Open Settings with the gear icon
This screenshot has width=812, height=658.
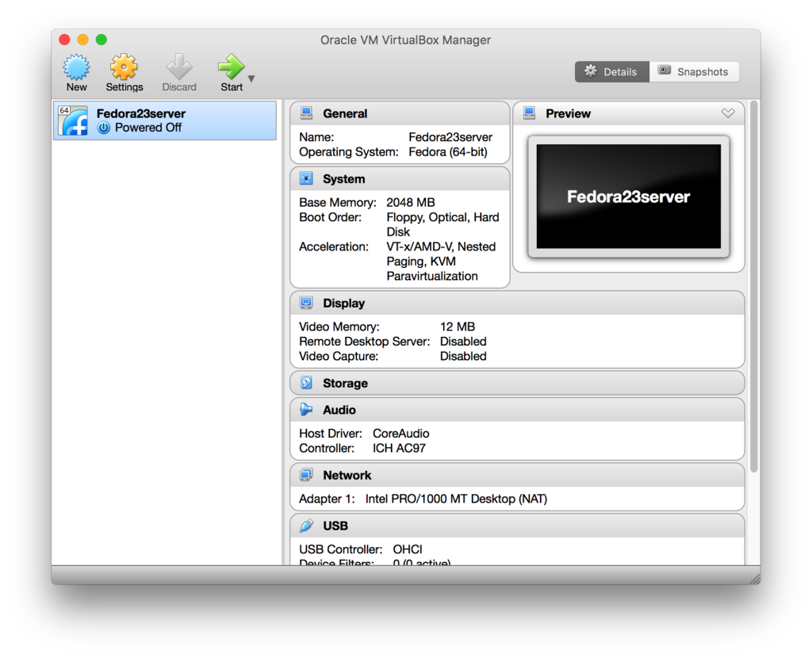coord(124,67)
